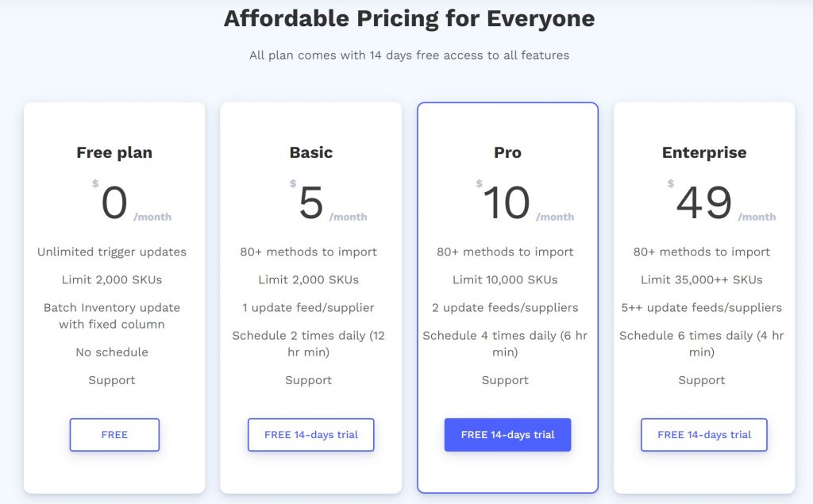The height and width of the screenshot is (504, 813).
Task: Click the $10 per month price
Action: pos(507,203)
